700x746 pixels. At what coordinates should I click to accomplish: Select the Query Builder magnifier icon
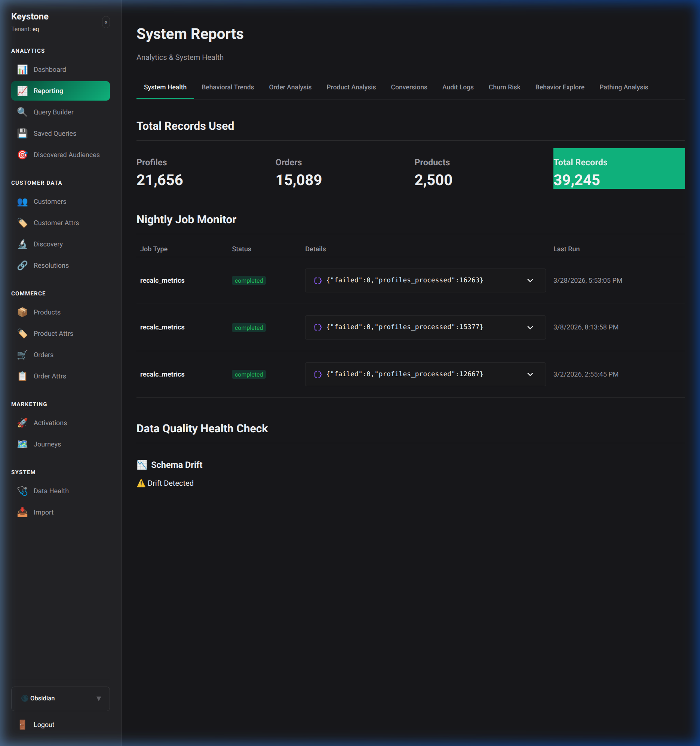22,112
